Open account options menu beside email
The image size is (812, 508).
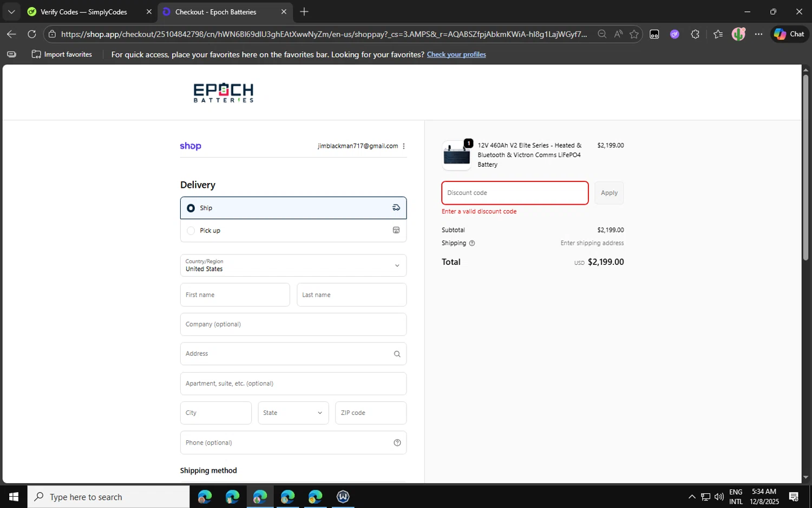point(404,146)
